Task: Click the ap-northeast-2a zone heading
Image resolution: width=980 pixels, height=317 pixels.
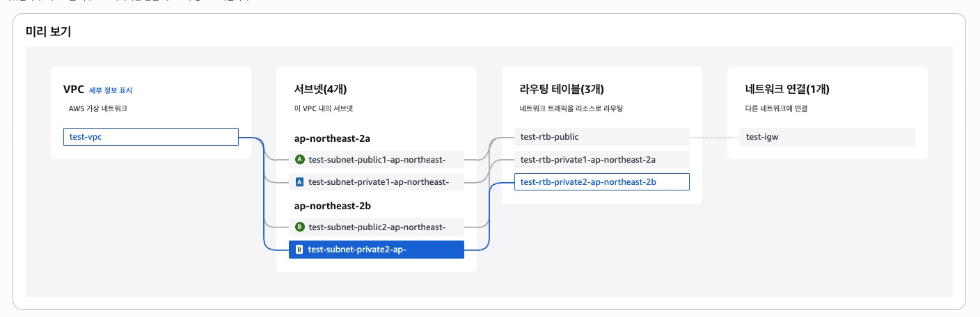Action: (x=331, y=138)
